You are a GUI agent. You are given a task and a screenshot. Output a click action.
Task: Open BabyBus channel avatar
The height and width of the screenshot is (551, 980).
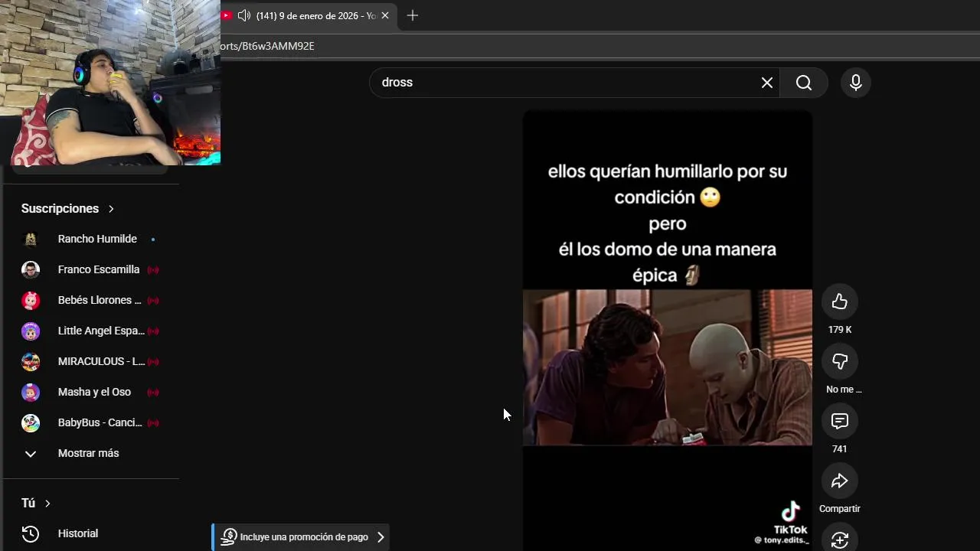(x=31, y=422)
